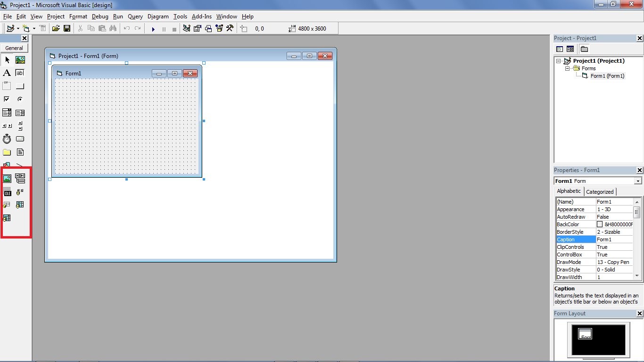Click the Find binoculars icon
The width and height of the screenshot is (644, 362).
[x=113, y=29]
